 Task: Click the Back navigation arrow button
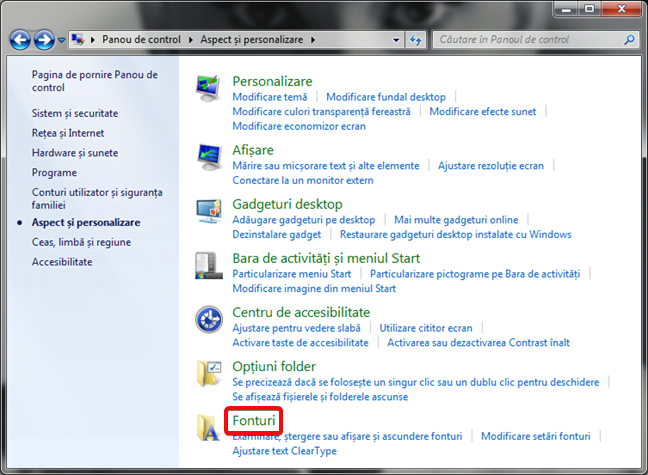(x=20, y=40)
